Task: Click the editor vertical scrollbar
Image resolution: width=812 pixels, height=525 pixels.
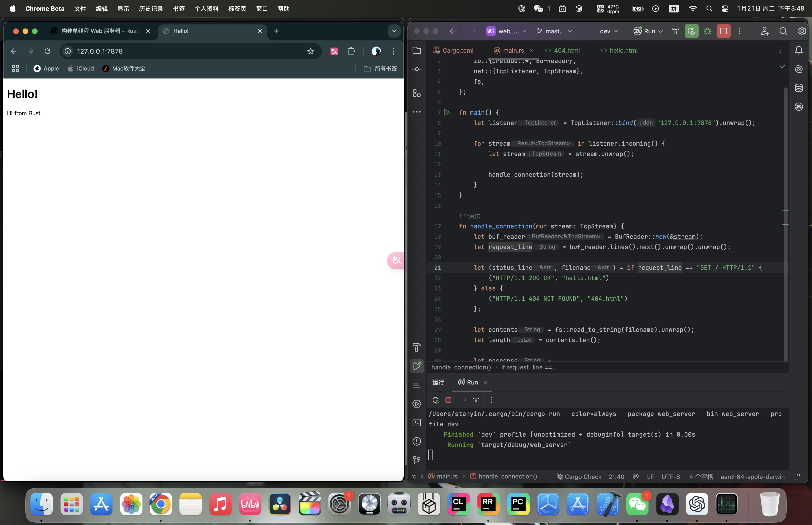Action: click(786, 225)
